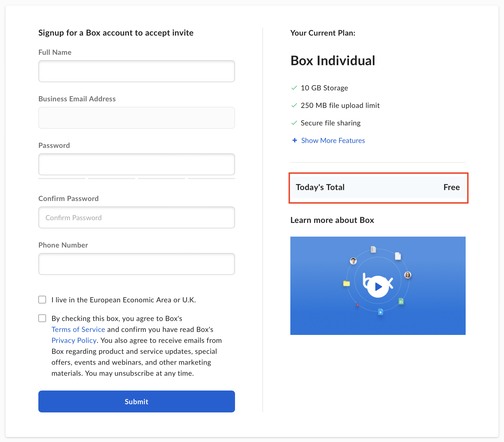504x442 pixels.
Task: Select the Password input box
Action: [137, 164]
